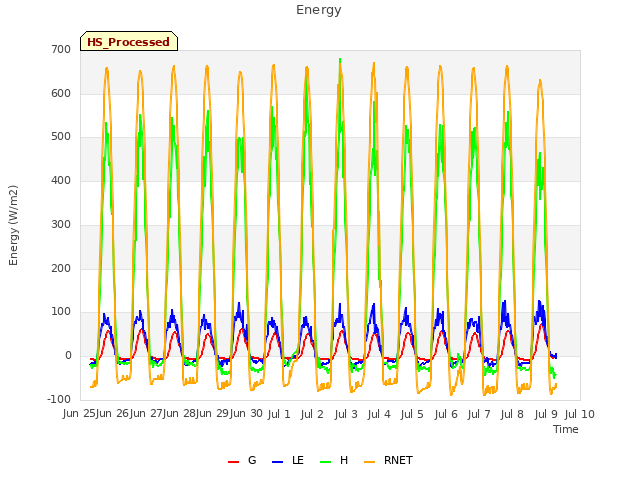Click the 400 y-axis value
Viewport: 640px width, 480px height.
click(x=61, y=180)
